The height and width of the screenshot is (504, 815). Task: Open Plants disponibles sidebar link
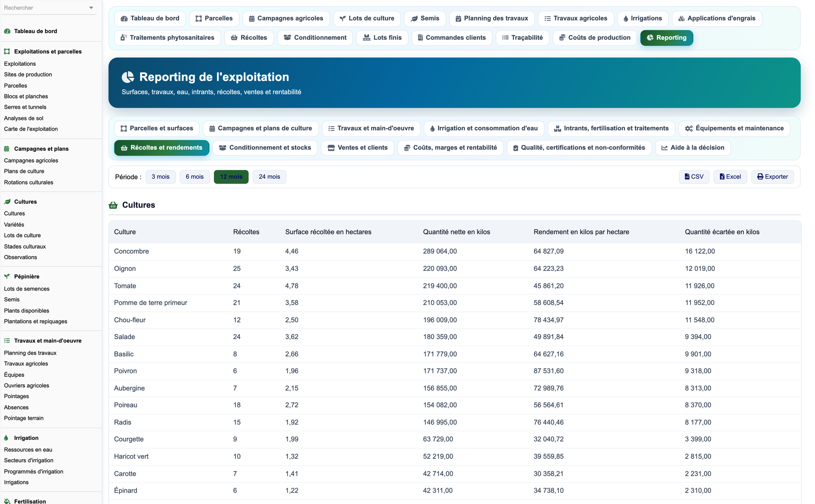[x=26, y=311]
